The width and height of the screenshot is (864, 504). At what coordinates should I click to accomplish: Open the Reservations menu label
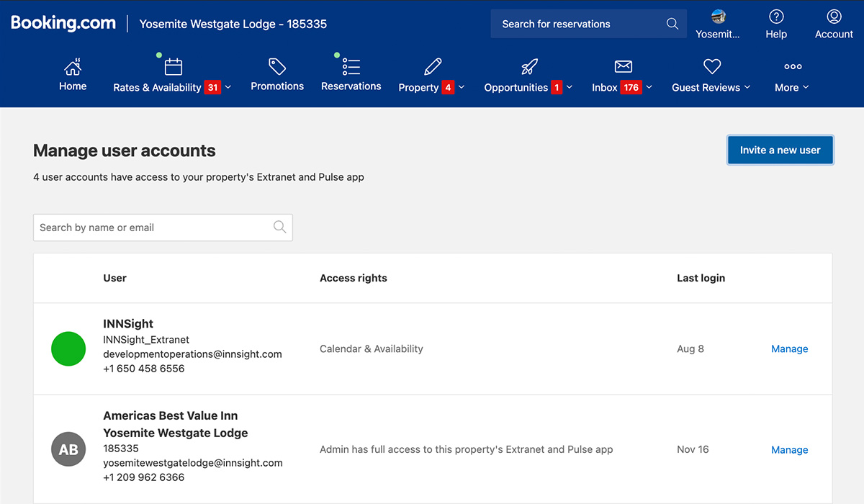[351, 86]
